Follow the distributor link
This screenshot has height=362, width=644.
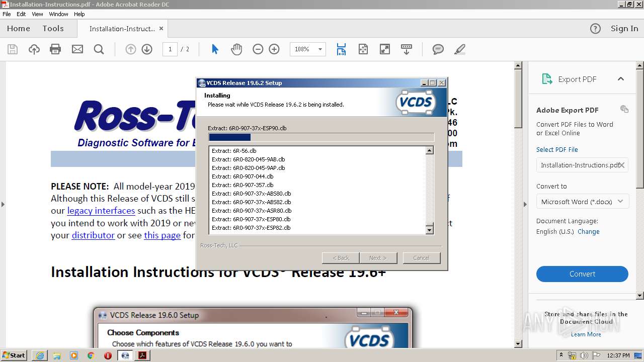click(93, 235)
